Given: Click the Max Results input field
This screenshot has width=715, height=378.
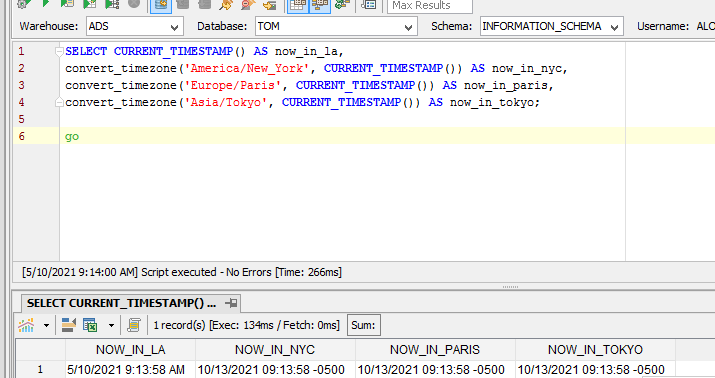Looking at the screenshot, I should pos(430,5).
